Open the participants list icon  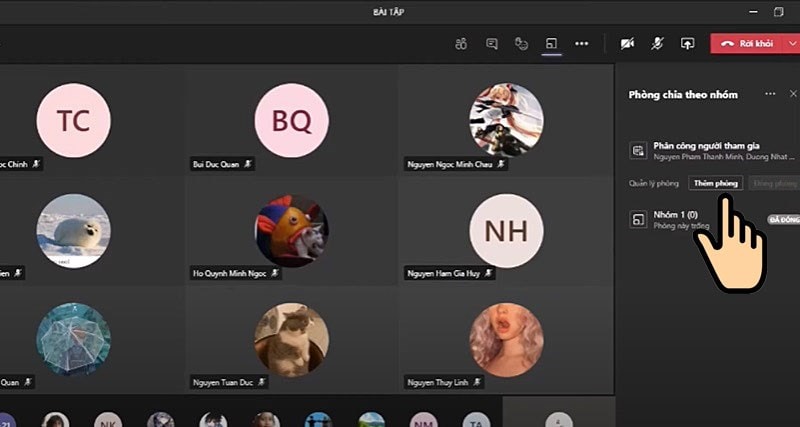point(461,44)
